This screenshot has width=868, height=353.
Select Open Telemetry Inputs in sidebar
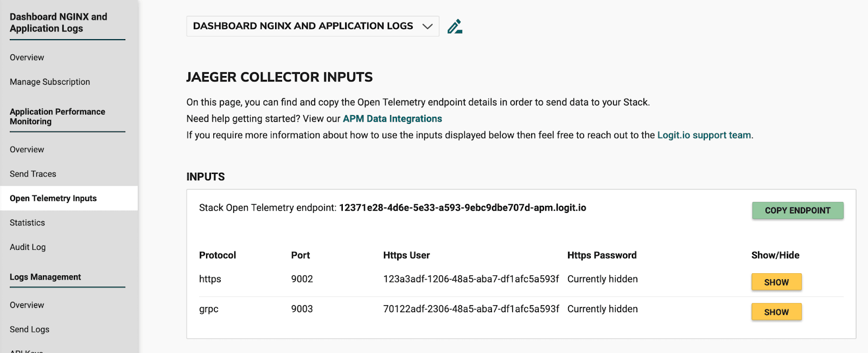[53, 199]
